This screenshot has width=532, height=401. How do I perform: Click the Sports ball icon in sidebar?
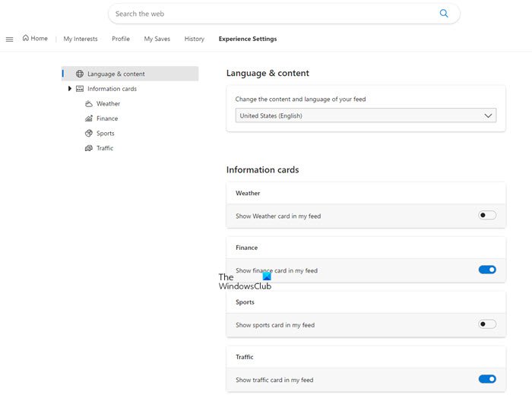(89, 133)
